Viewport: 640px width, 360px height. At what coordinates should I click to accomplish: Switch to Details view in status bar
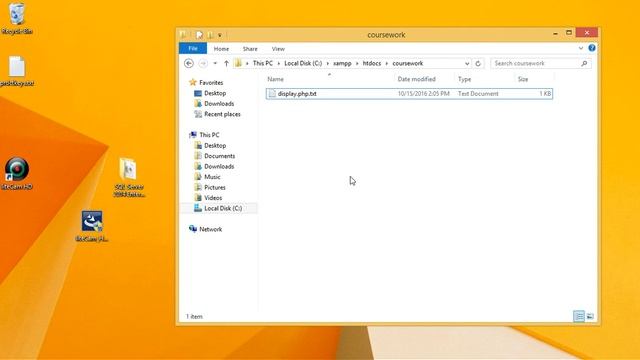tap(579, 316)
